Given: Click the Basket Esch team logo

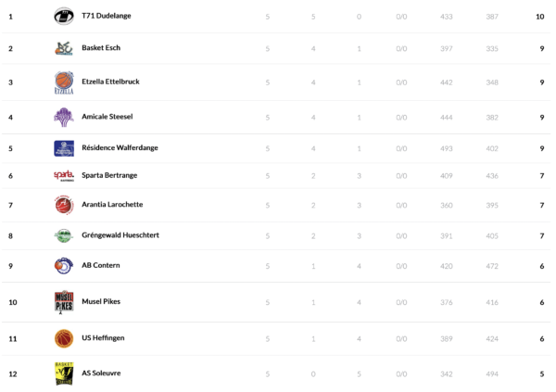Looking at the screenshot, I should click(x=63, y=48).
